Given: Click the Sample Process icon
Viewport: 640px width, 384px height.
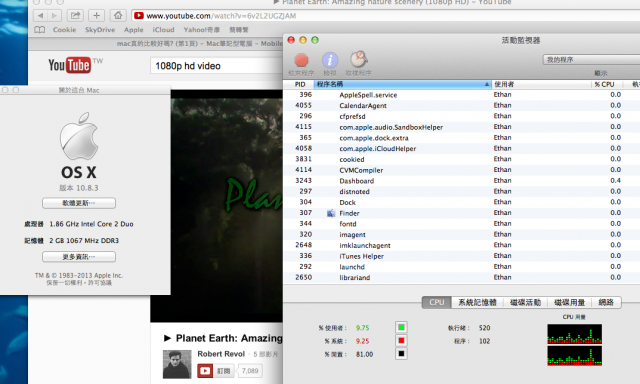Looking at the screenshot, I should tap(359, 60).
